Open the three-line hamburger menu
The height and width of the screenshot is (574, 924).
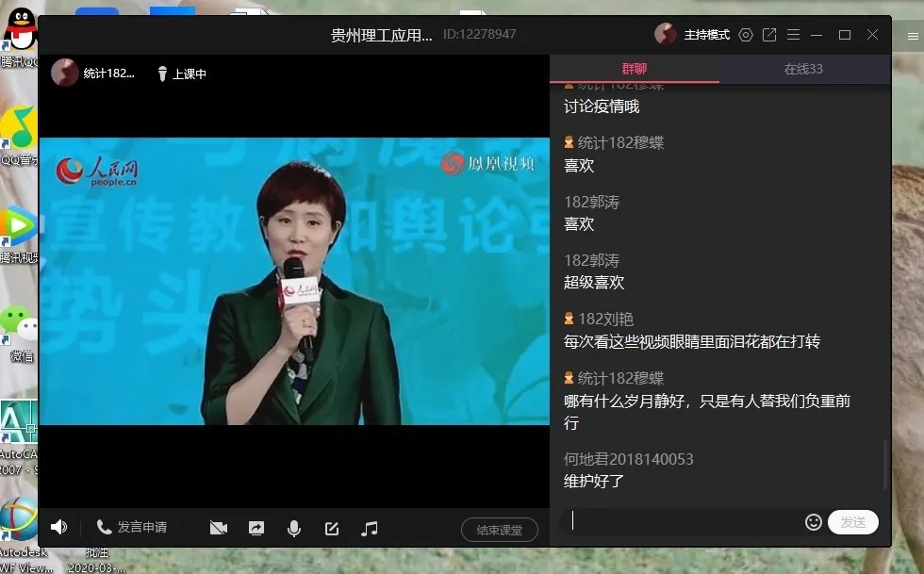[x=793, y=35]
